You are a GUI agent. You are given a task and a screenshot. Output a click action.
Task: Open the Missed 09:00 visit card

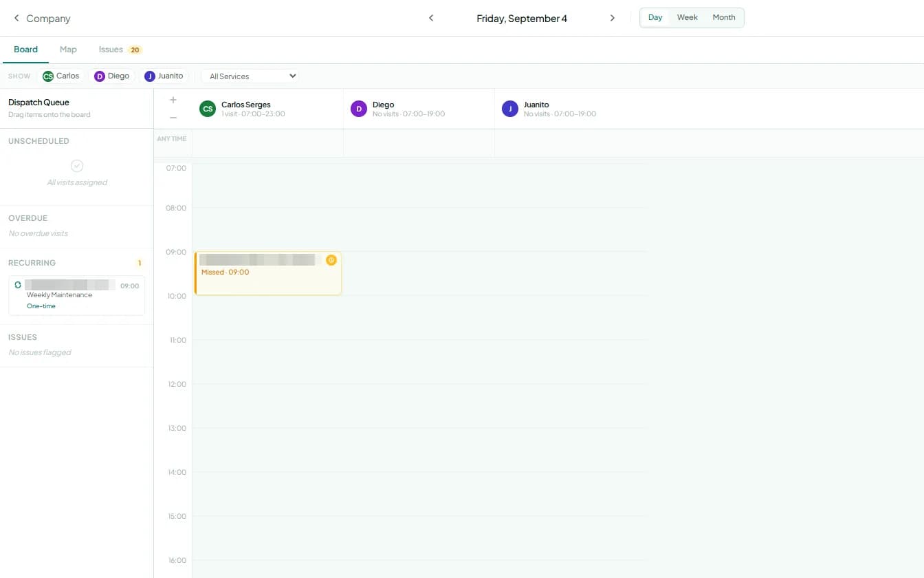point(268,273)
